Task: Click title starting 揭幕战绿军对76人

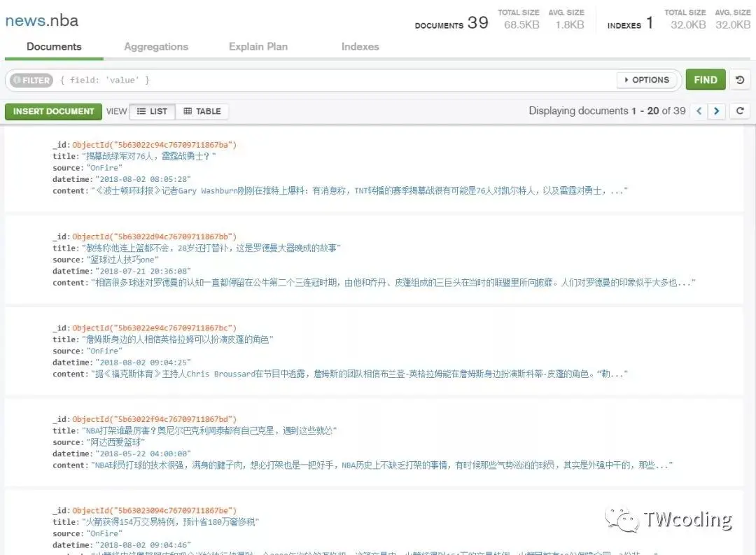Action: (x=149, y=156)
